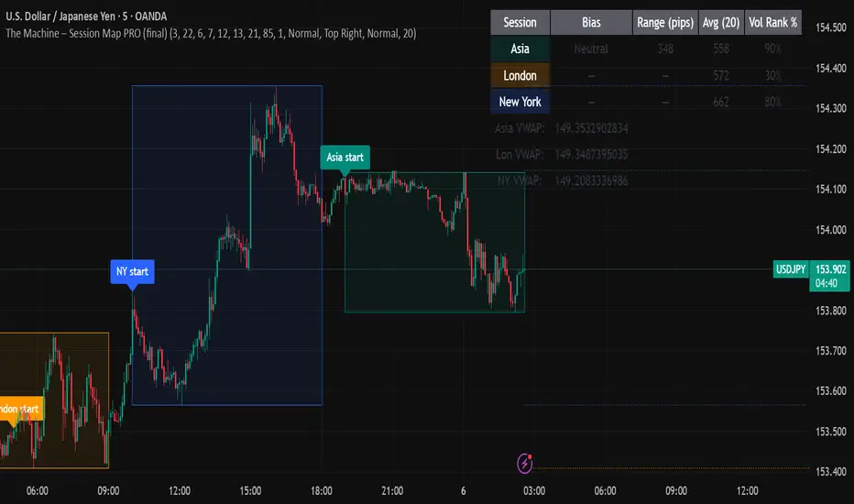Click the Bias column header
The width and height of the screenshot is (854, 504).
(591, 22)
